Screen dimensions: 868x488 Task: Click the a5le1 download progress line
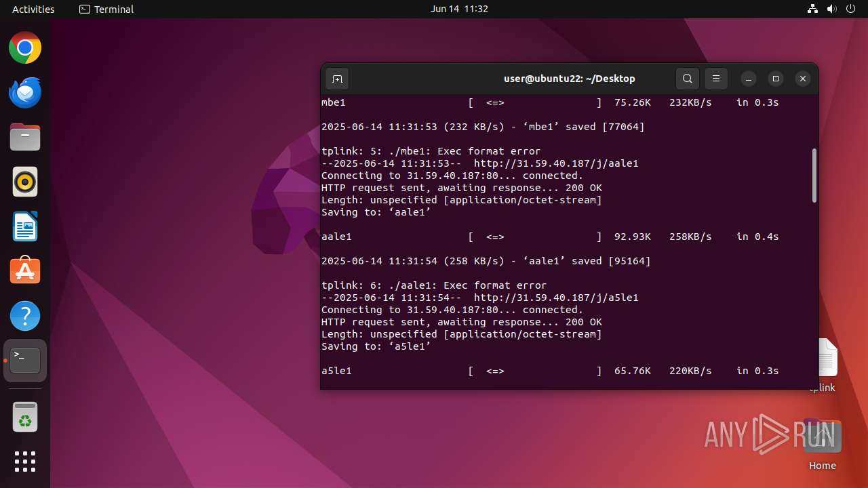point(550,371)
